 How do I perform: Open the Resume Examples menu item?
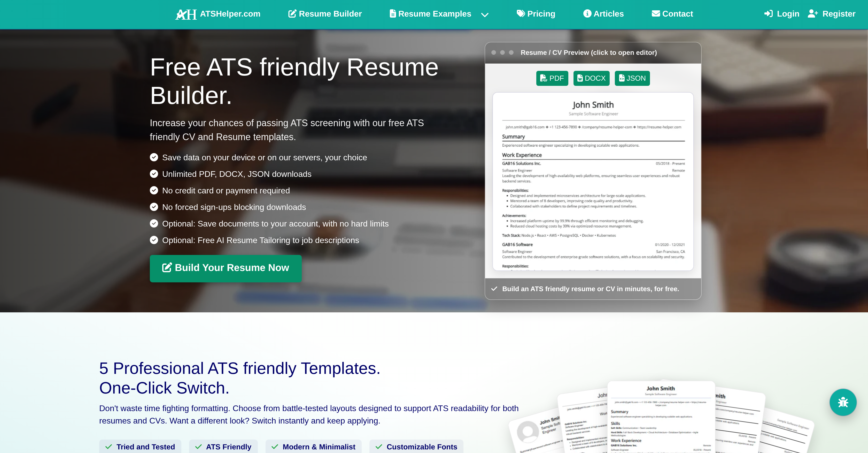click(x=430, y=14)
